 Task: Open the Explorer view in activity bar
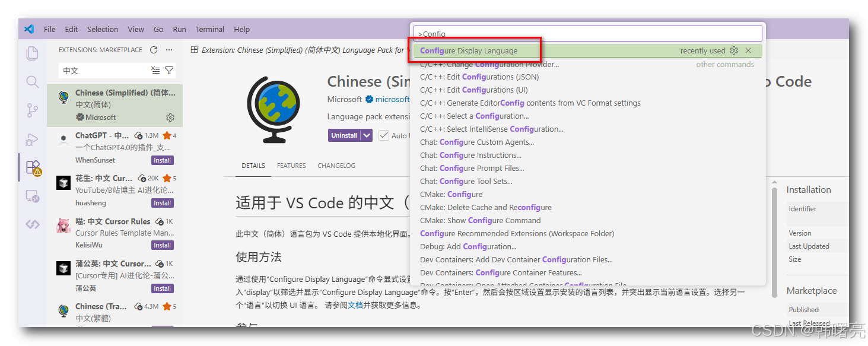(x=33, y=53)
